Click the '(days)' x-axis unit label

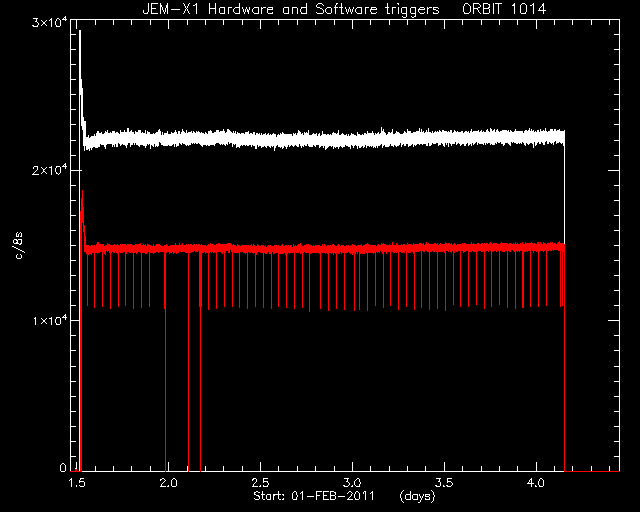(417, 496)
